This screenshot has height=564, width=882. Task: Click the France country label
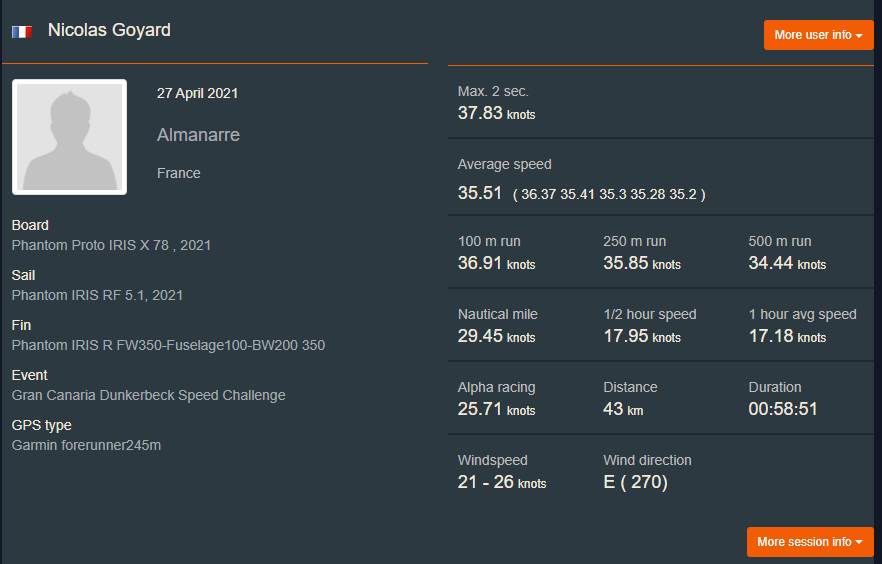[178, 173]
